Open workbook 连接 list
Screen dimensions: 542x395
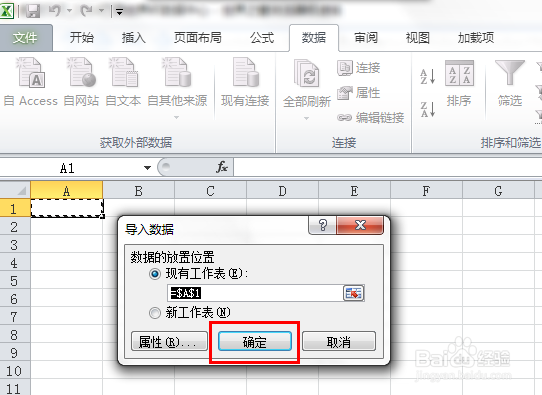pyautogui.click(x=359, y=67)
